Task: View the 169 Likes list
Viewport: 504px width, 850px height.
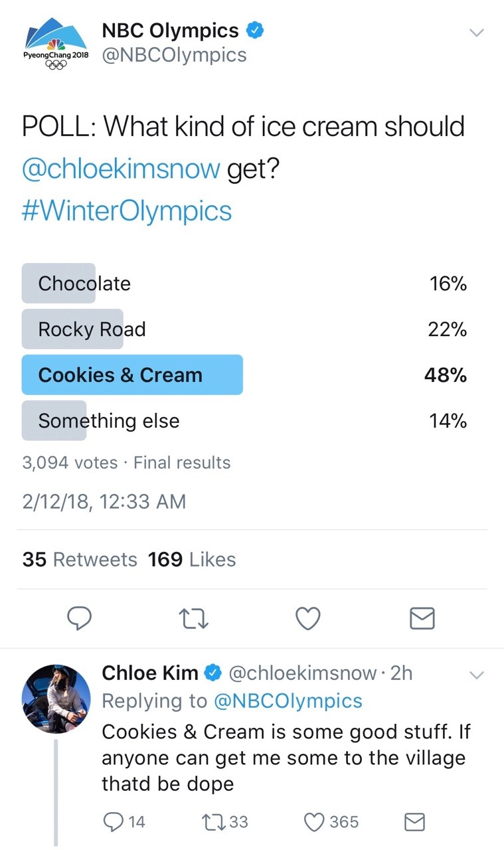Action: click(x=192, y=560)
